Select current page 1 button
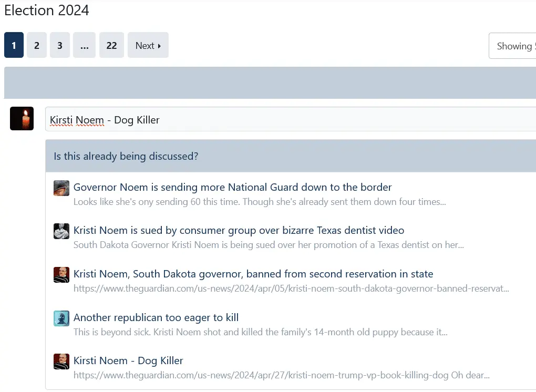The height and width of the screenshot is (392, 536). point(14,45)
